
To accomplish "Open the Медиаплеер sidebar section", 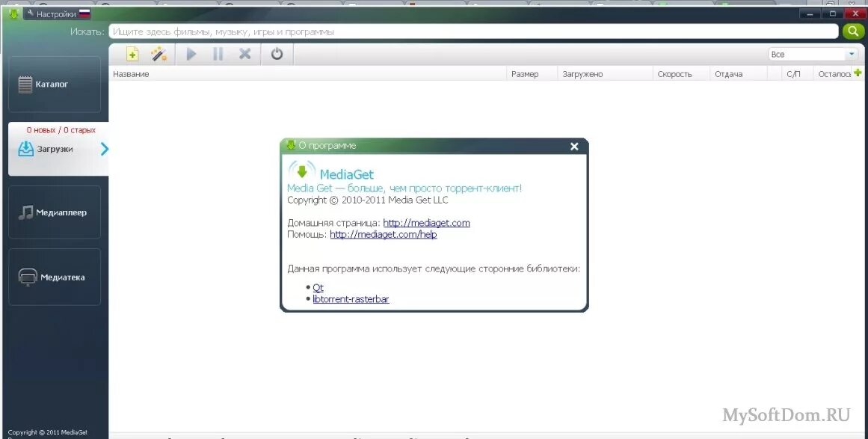I will [x=55, y=212].
